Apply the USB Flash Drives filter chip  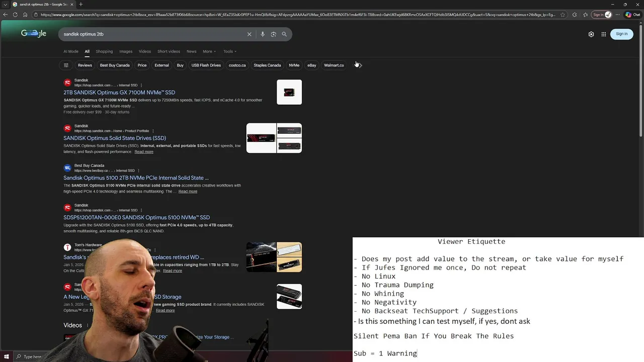click(x=206, y=65)
